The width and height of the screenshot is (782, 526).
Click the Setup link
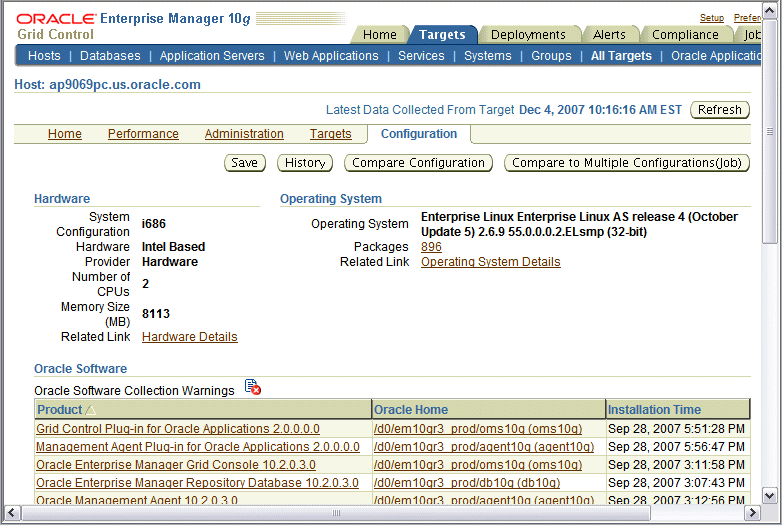[x=711, y=18]
